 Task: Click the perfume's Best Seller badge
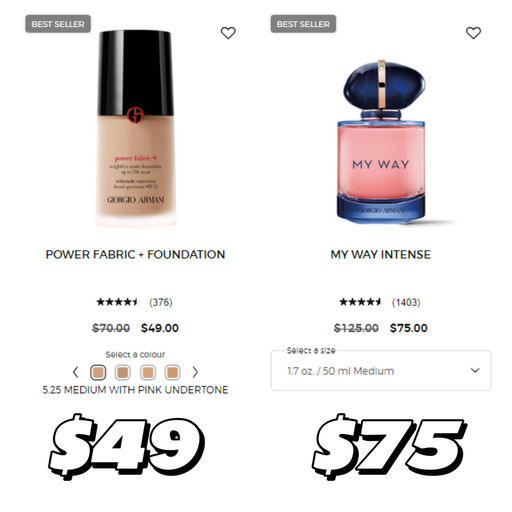[x=303, y=24]
